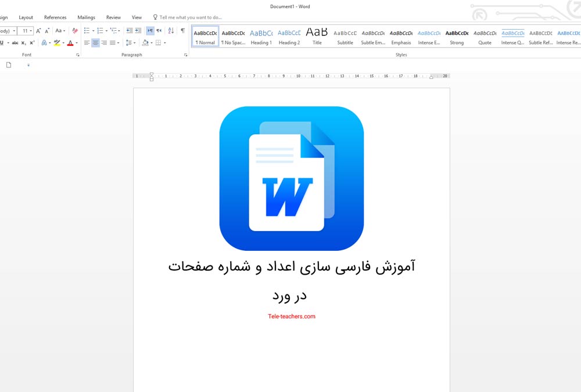Add borders to the paragraph
The height and width of the screenshot is (392, 581).
pos(158,43)
